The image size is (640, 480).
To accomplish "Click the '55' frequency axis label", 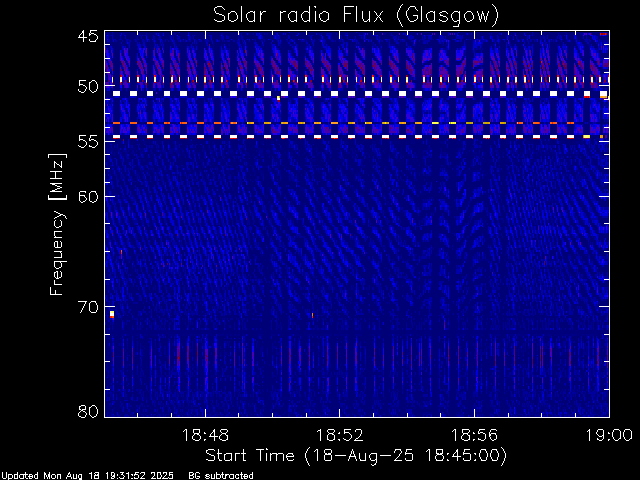I will [x=88, y=142].
